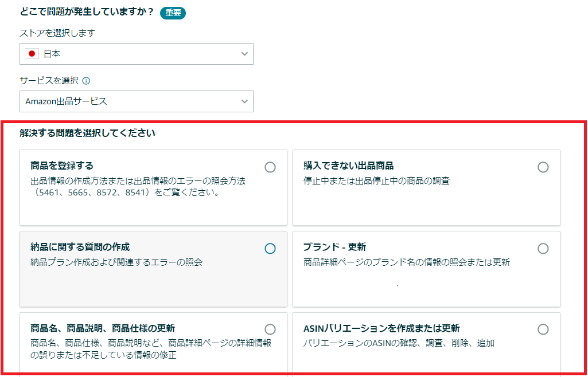Choose the 商品名、商品説明、商品仕様の更新 radio button
Viewport: 588px width, 377px height.
click(270, 329)
